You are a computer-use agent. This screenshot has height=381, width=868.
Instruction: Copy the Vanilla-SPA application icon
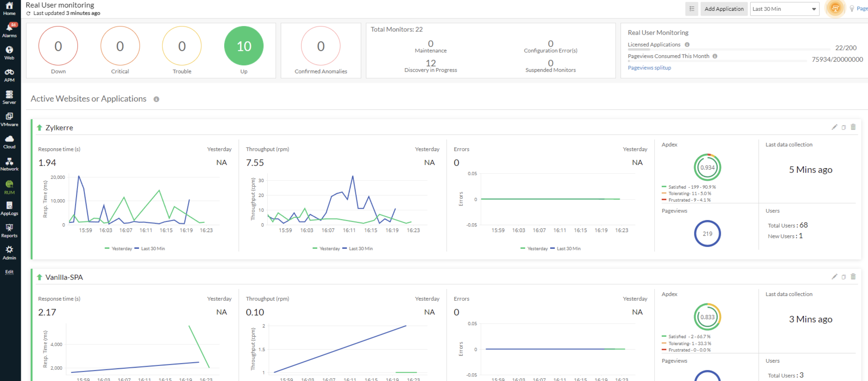[844, 277]
